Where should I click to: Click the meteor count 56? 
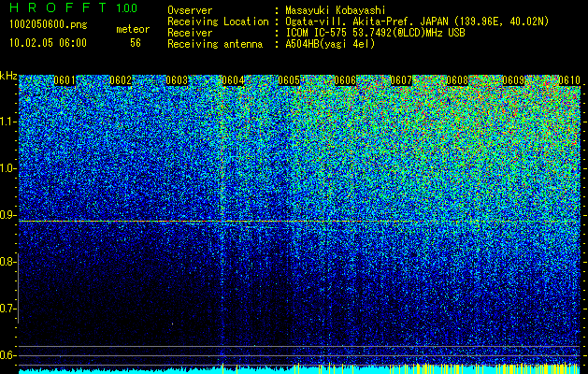pyautogui.click(x=136, y=43)
